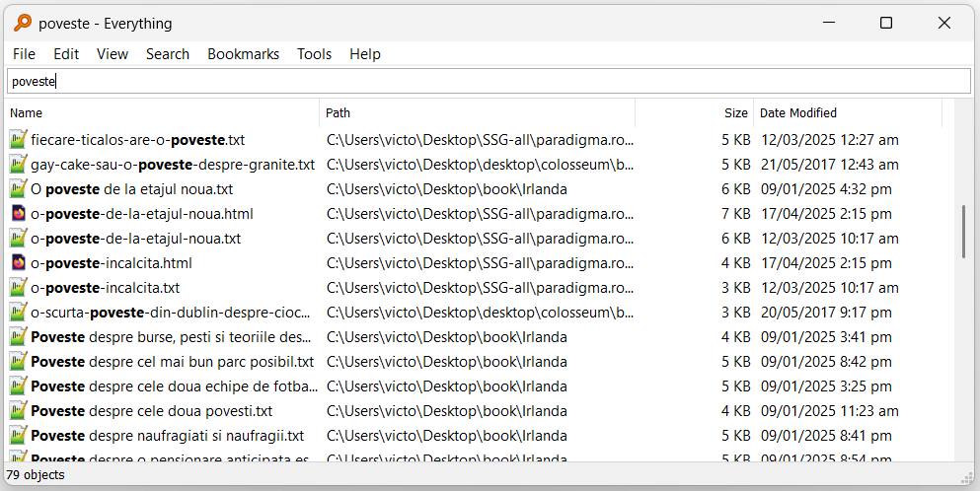Viewport: 980px width, 491px height.
Task: Select file fiecare-ticalos-are-o-poveste.txt
Action: click(137, 140)
